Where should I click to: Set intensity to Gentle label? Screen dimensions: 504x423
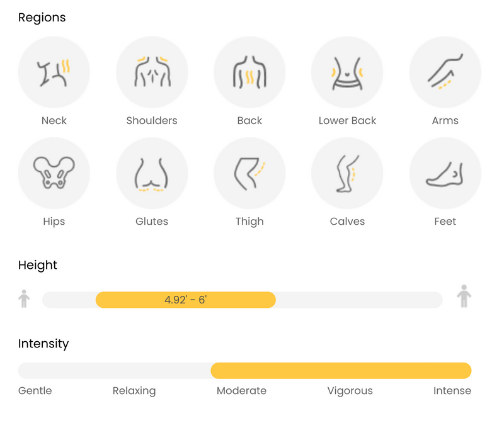[35, 390]
